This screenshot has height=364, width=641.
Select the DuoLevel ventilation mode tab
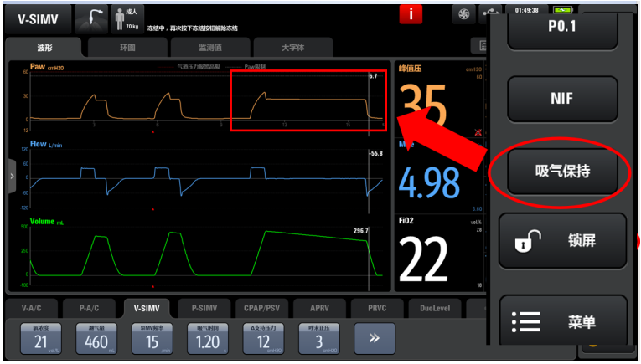[x=435, y=308]
